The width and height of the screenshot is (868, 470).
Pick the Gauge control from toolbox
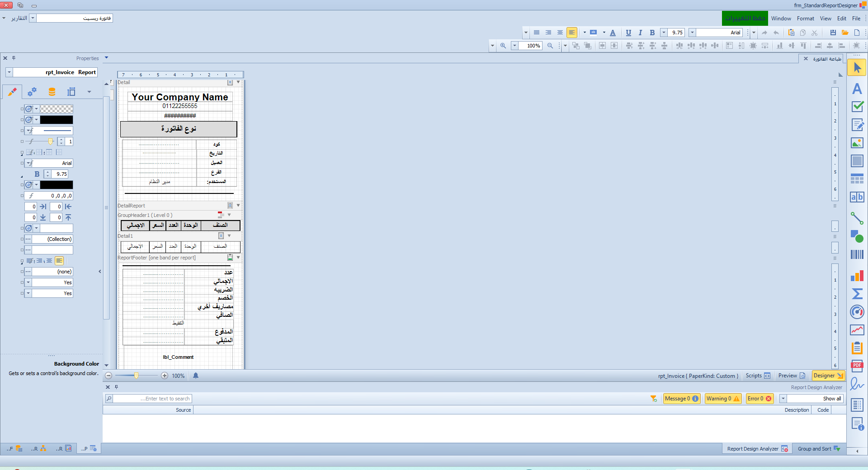tap(857, 312)
